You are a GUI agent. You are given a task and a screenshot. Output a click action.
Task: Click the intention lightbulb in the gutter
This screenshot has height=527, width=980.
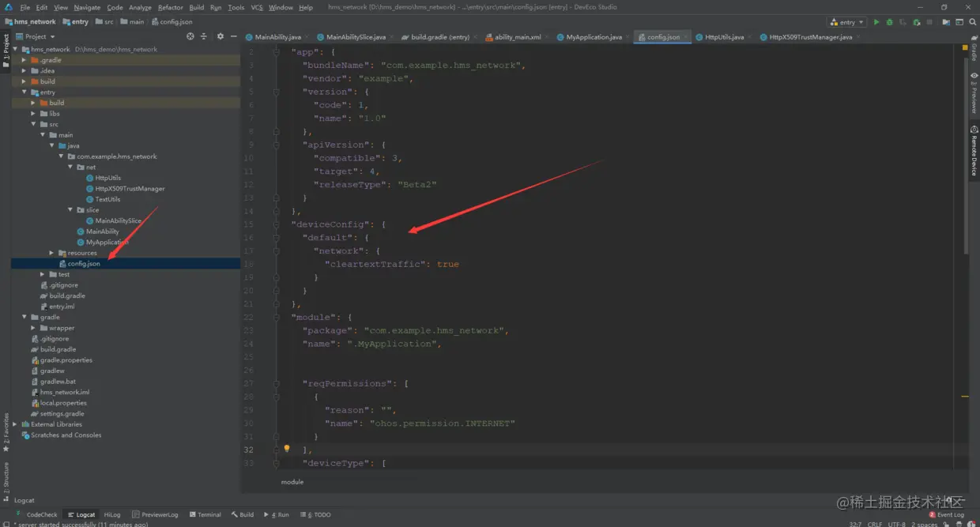click(x=287, y=449)
